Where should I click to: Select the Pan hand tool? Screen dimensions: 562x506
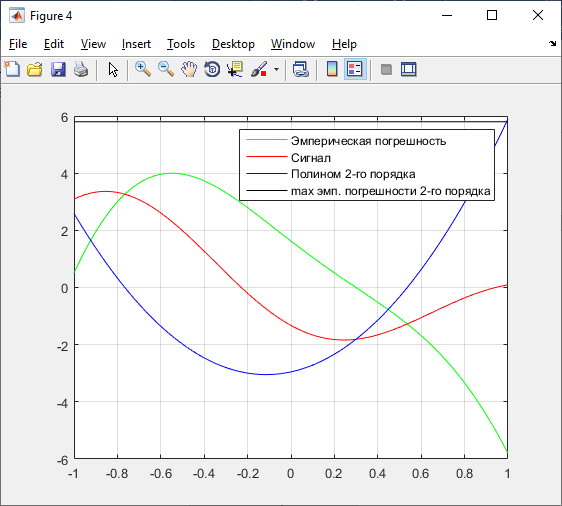[189, 69]
